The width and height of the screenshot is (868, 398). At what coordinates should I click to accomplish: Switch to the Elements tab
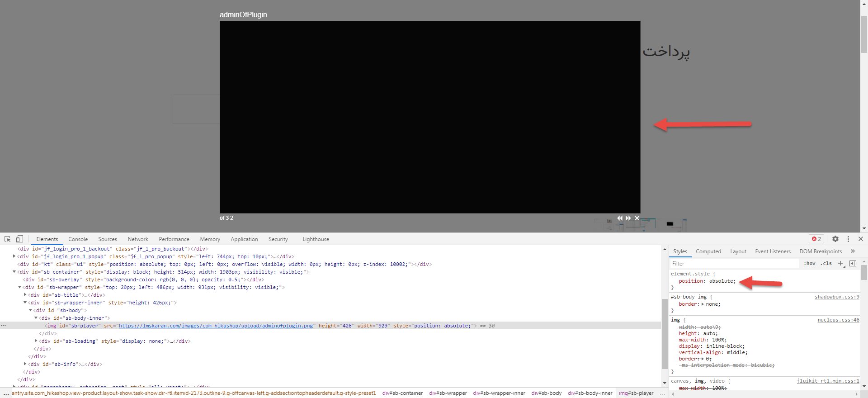click(x=47, y=239)
